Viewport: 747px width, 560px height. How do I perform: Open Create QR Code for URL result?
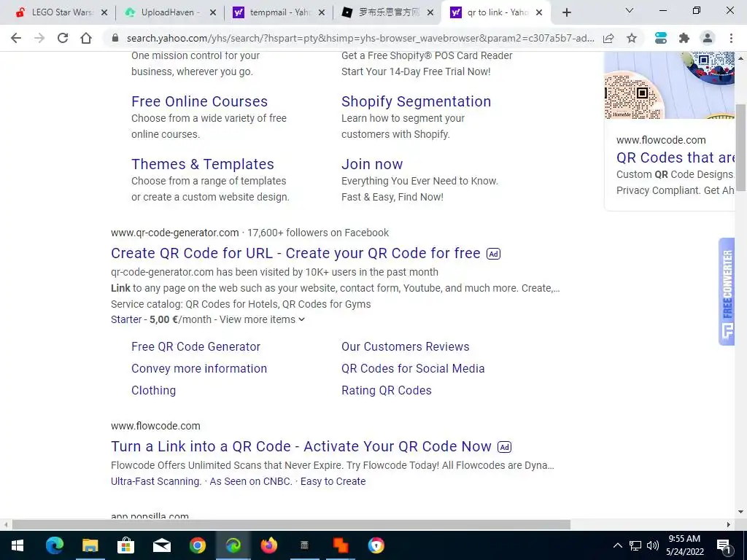point(295,253)
